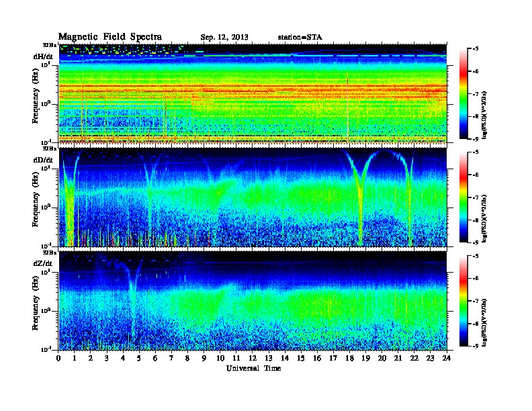This screenshot has width=532, height=411.
Task: Click the -9 value on the dZ/dt color scale
Action: [x=476, y=346]
